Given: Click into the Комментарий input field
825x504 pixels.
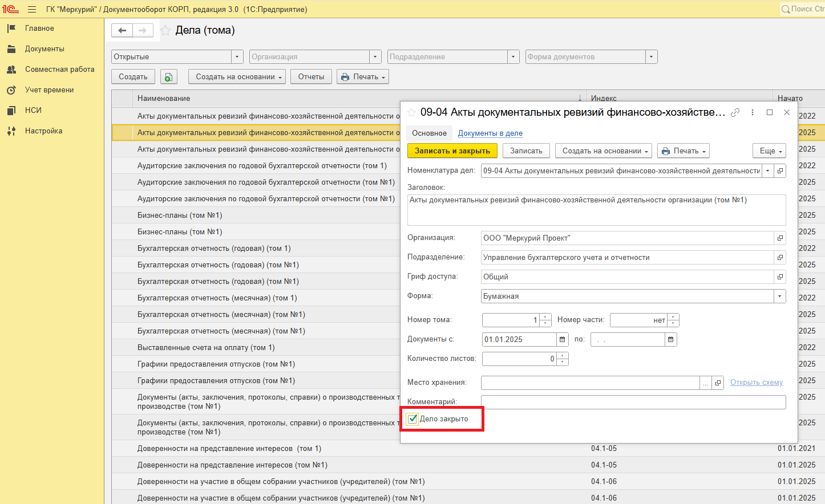Looking at the screenshot, I should pos(633,402).
